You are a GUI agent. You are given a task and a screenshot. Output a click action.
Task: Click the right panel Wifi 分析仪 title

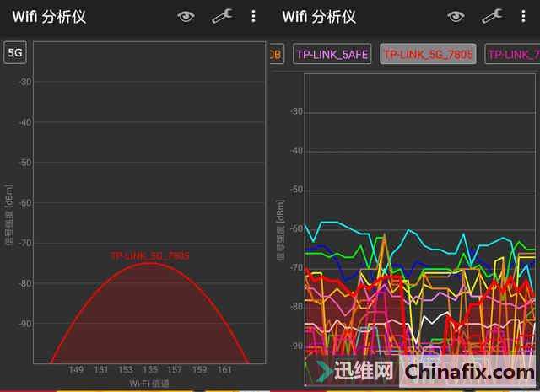coord(319,17)
